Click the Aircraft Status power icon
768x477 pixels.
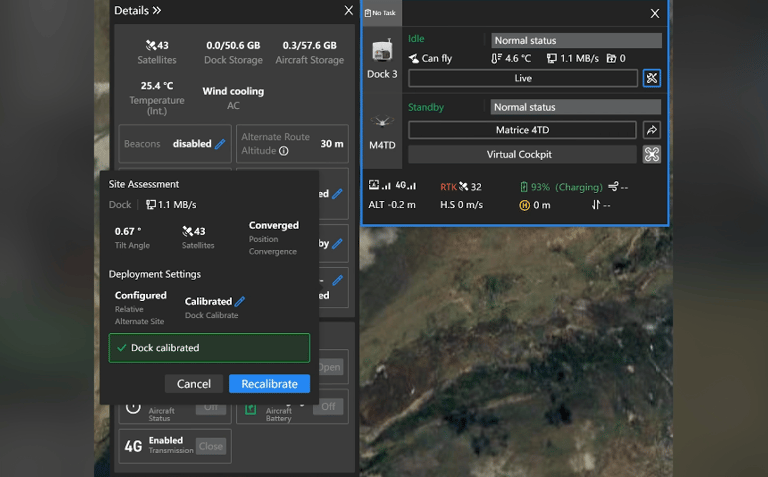click(133, 407)
